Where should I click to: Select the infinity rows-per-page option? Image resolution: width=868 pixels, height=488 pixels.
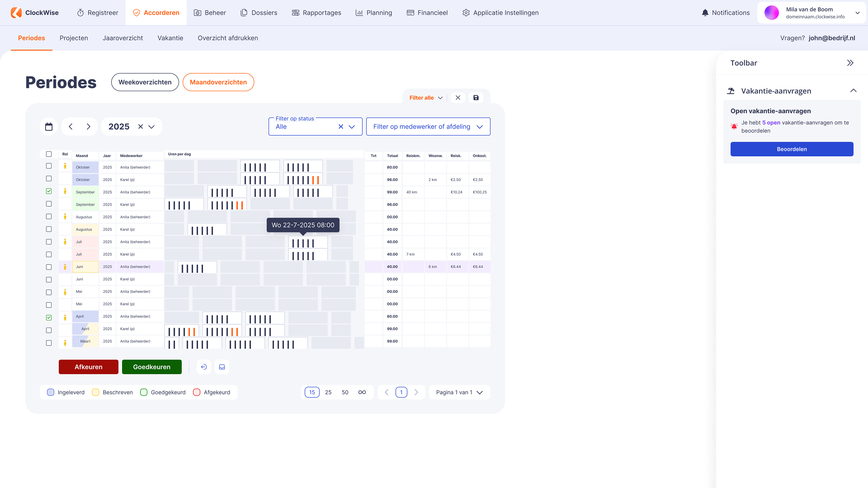click(362, 392)
